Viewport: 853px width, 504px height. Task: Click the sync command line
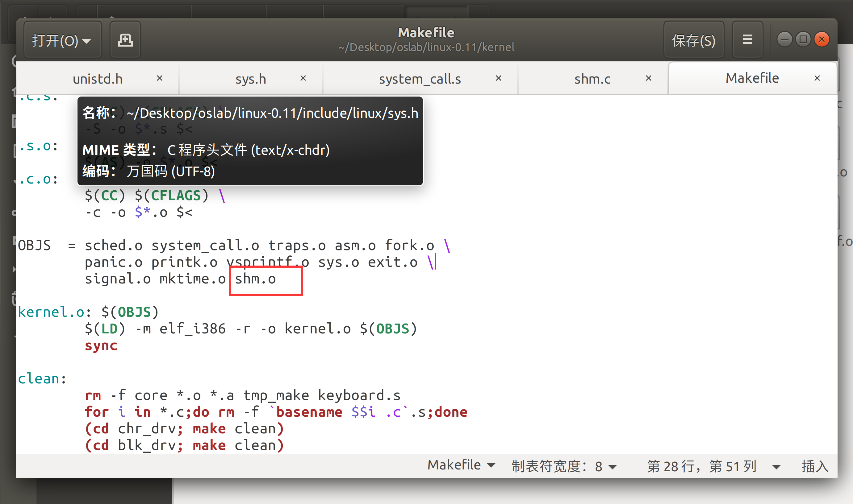(101, 346)
